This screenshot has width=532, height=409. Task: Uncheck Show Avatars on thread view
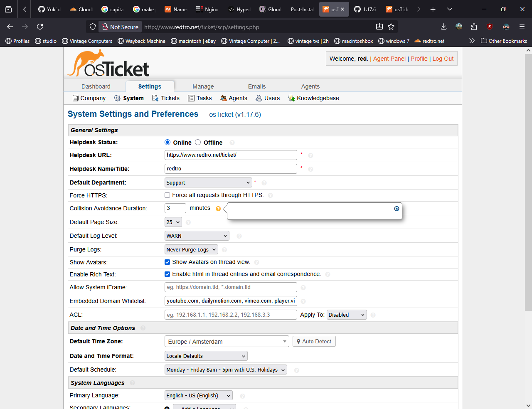[x=167, y=262]
